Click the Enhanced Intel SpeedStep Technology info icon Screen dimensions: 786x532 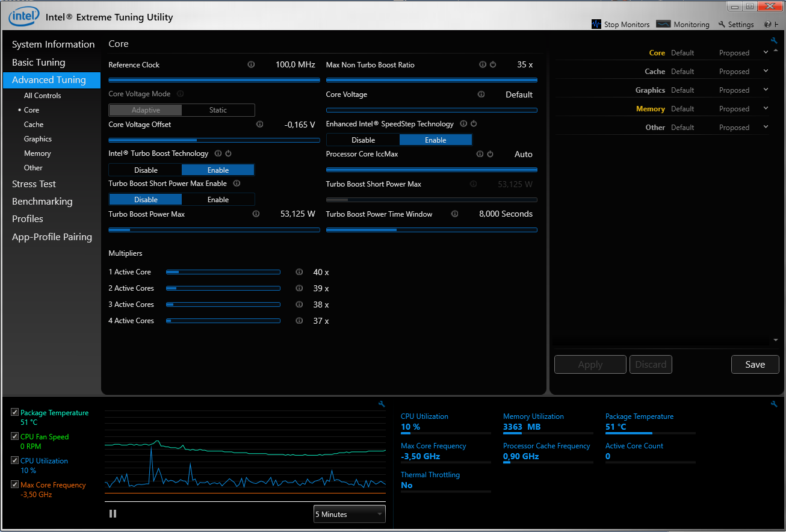tap(463, 123)
